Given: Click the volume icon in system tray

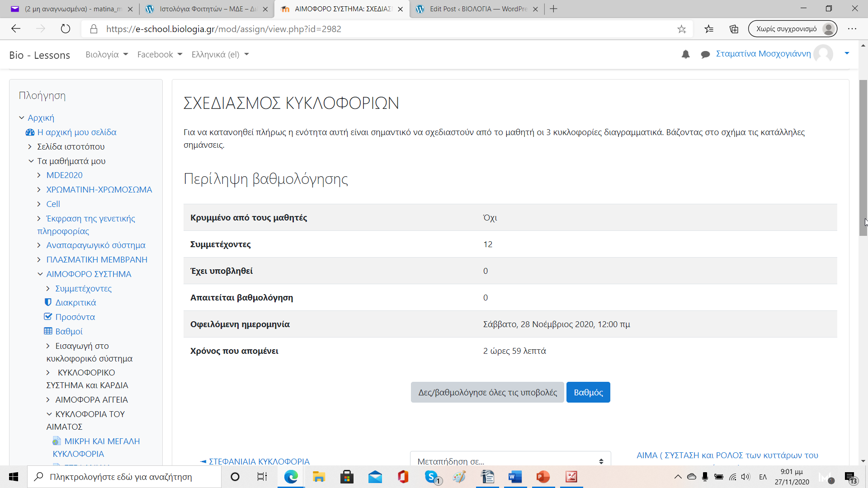Looking at the screenshot, I should pyautogui.click(x=745, y=477).
